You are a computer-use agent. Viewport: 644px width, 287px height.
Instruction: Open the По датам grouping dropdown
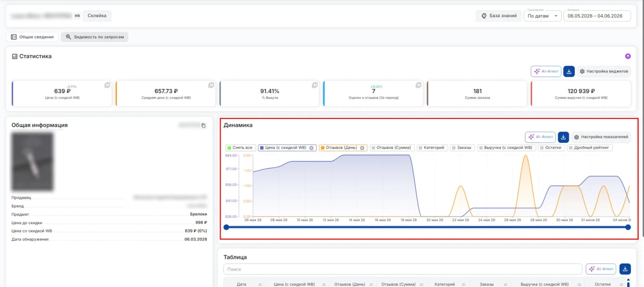click(543, 16)
